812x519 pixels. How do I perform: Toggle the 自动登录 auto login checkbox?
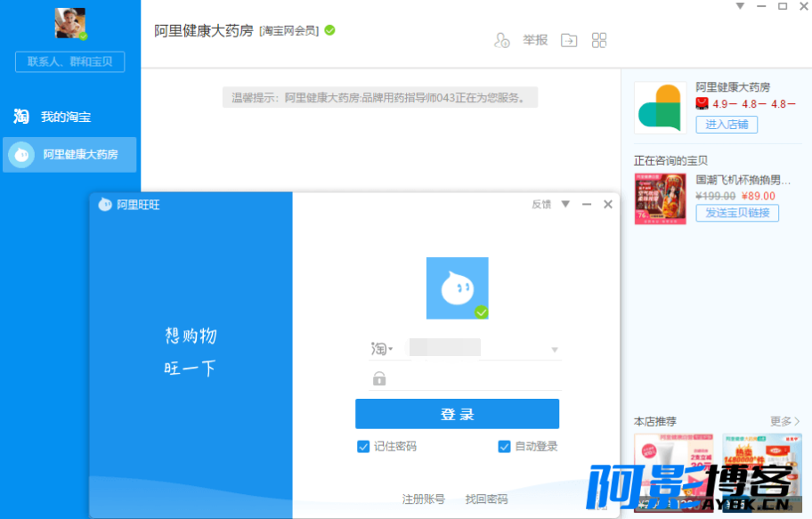(x=504, y=447)
